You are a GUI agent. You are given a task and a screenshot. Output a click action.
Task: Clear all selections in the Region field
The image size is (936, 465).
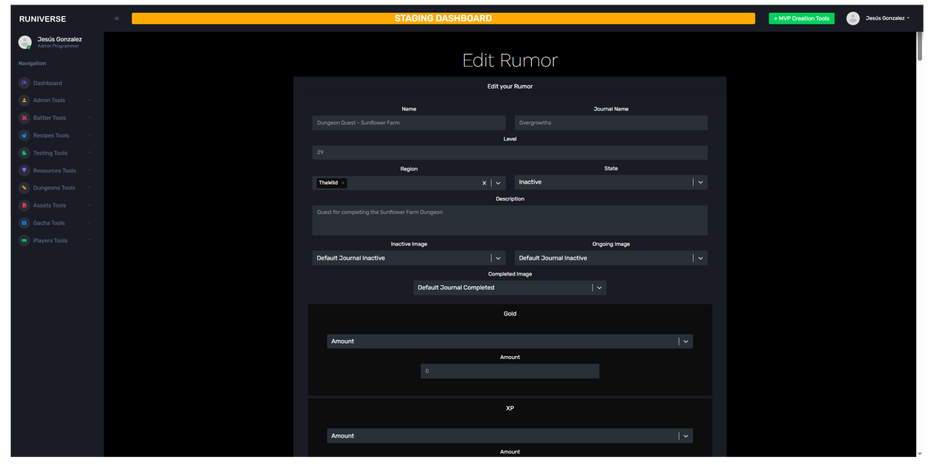click(x=484, y=183)
